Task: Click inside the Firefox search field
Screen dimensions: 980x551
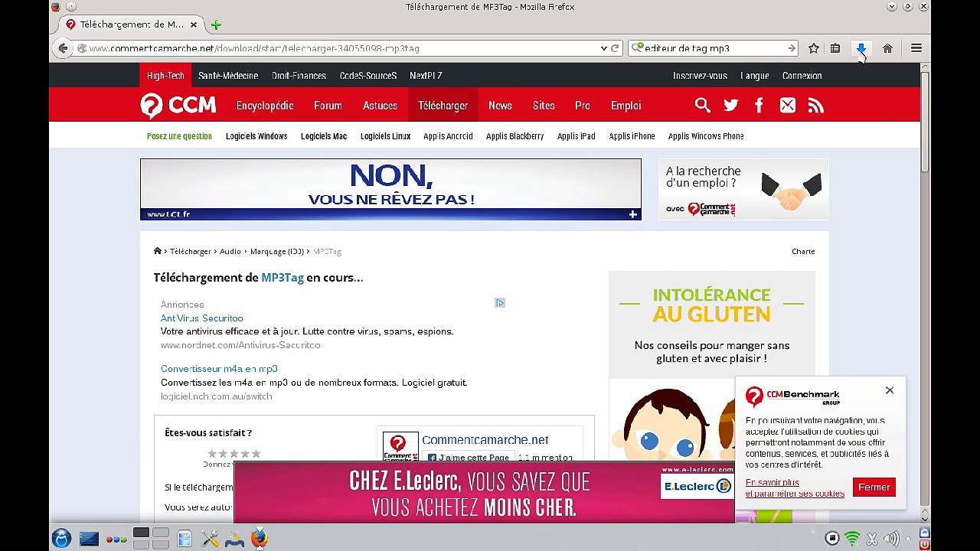Action: pos(714,48)
